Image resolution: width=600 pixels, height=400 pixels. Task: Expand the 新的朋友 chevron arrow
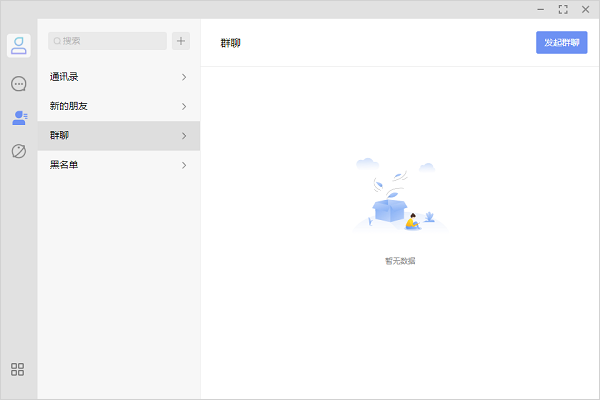point(184,106)
